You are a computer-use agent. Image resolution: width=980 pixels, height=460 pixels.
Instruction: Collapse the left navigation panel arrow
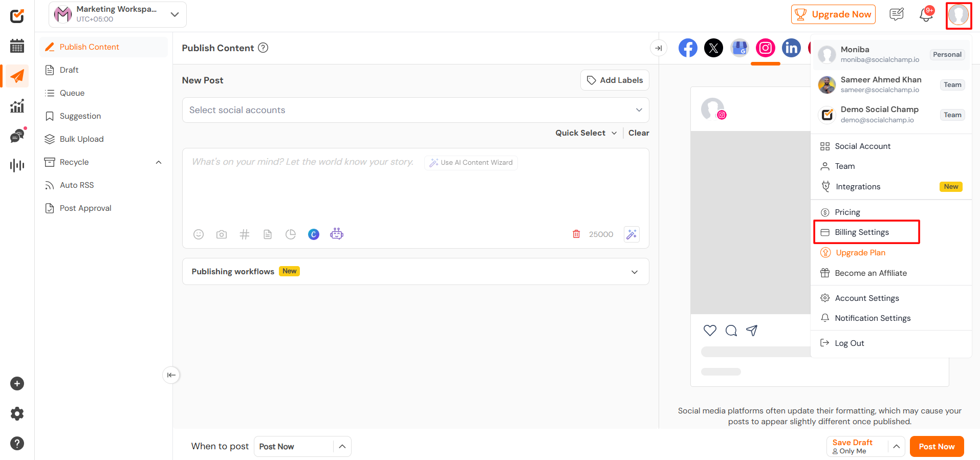coord(171,375)
